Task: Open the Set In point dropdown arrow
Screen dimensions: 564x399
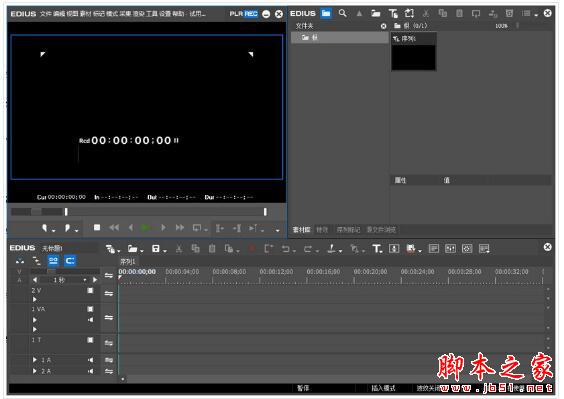Action: coord(54,230)
